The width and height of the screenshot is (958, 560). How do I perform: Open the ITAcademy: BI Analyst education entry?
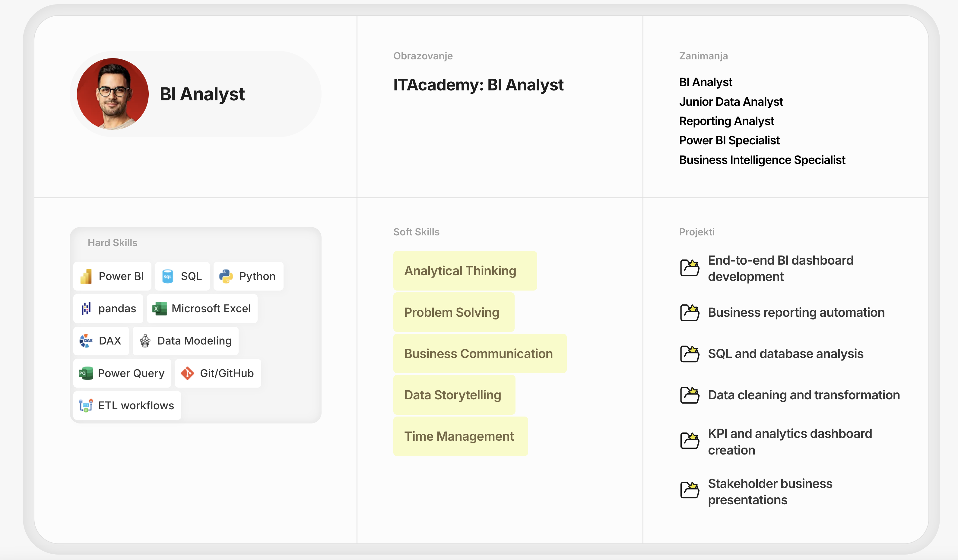(478, 85)
